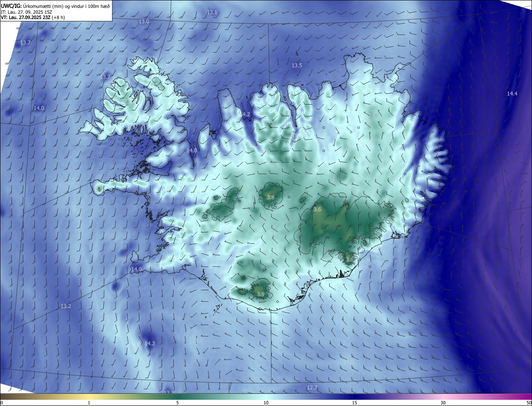
Task: Click the colour scale tick labelled 10
Action: (x=266, y=403)
